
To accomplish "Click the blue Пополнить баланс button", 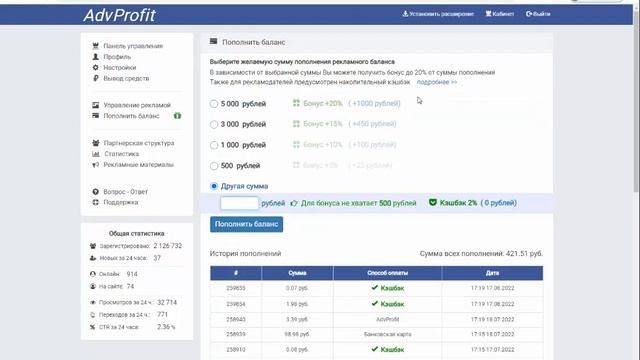I will 247,224.
